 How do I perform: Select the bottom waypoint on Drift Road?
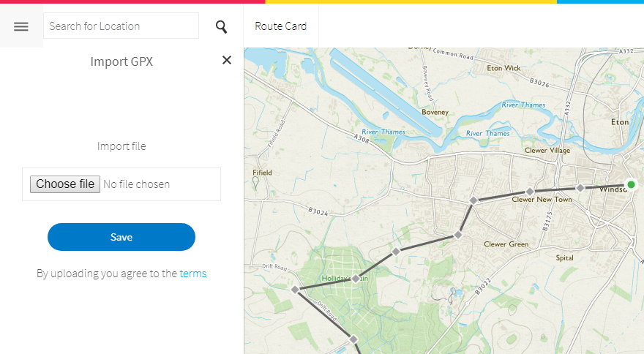[353, 339]
